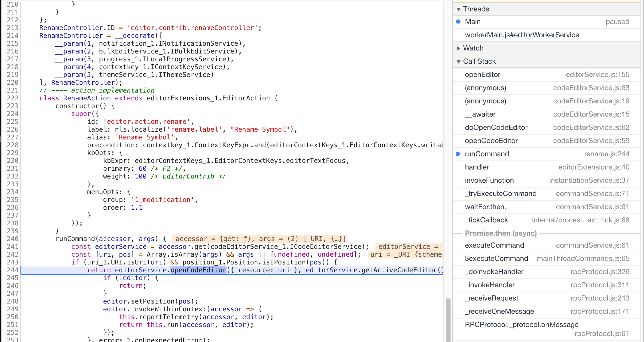The width and height of the screenshot is (644, 342).
Task: Select the openEditor stack frame
Action: coord(511,75)
